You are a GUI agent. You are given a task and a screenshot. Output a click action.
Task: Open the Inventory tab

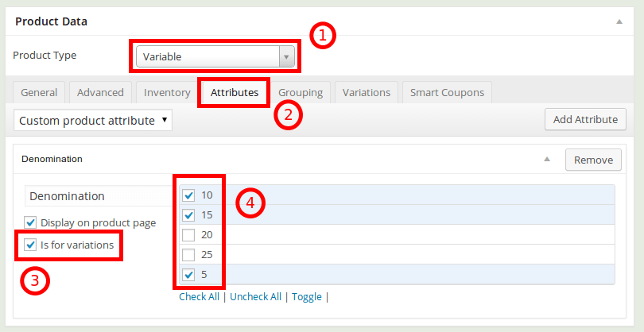[x=167, y=92]
